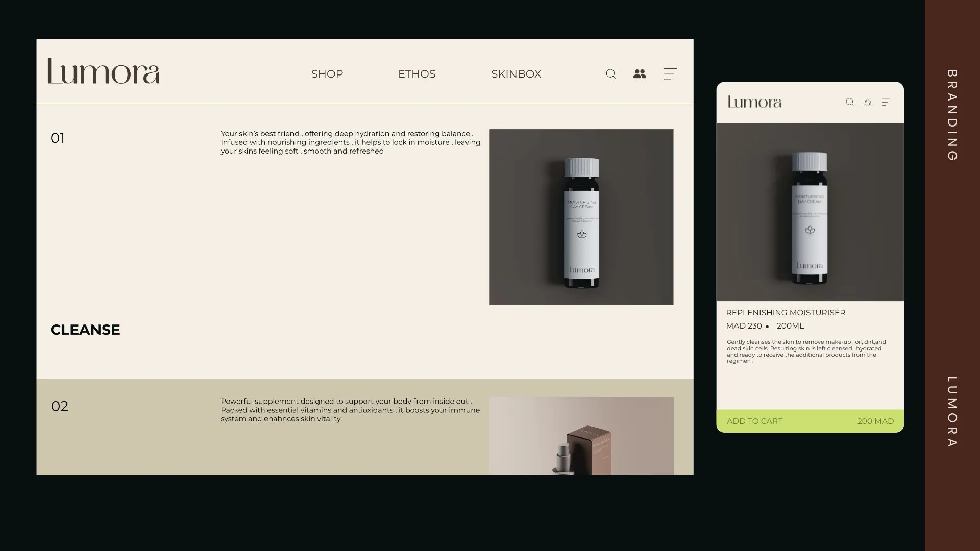Click the search icon in desktop header
This screenshot has width=980, height=551.
point(610,74)
